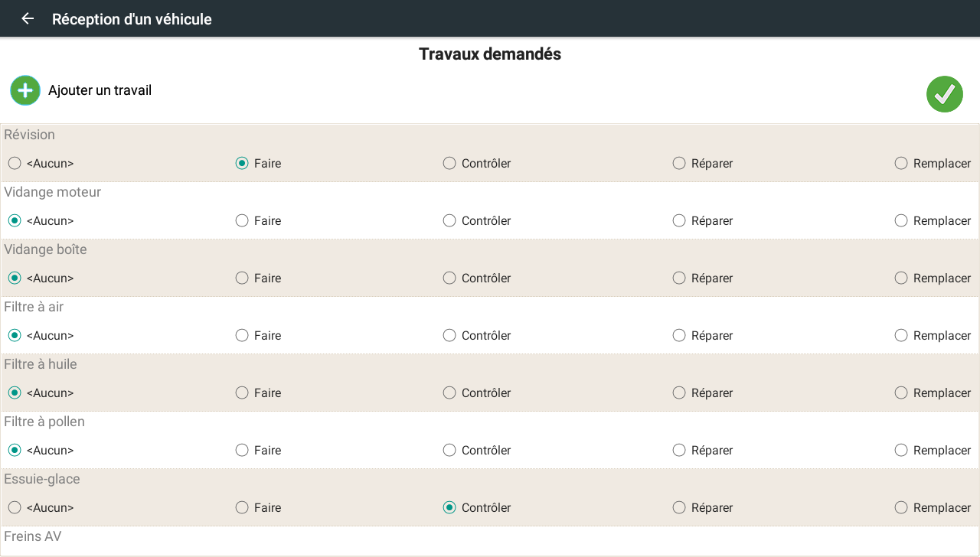This screenshot has width=980, height=557.
Task: Choose Contrôler for Filtre à huile
Action: [449, 393]
